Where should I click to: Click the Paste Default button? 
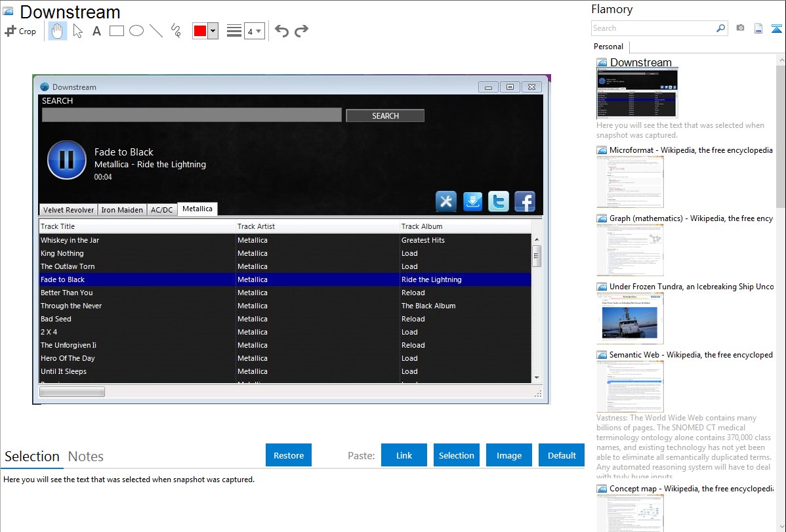pos(562,455)
